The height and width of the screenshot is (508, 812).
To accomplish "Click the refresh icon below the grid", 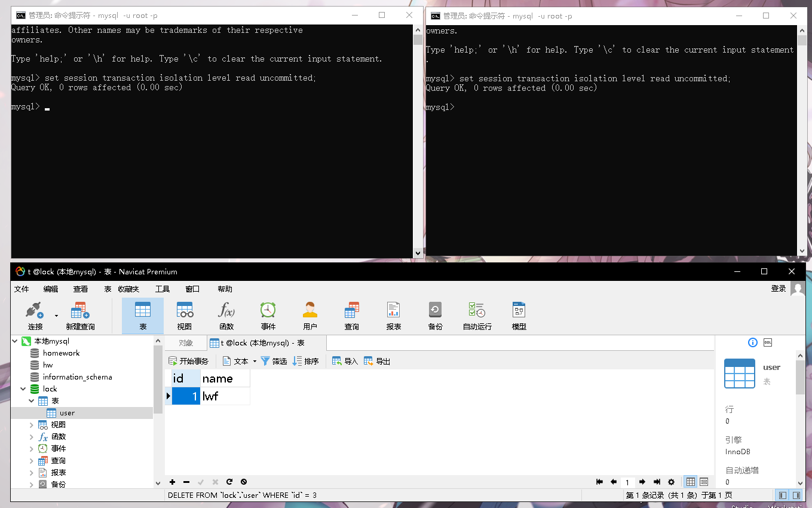I will (x=229, y=482).
